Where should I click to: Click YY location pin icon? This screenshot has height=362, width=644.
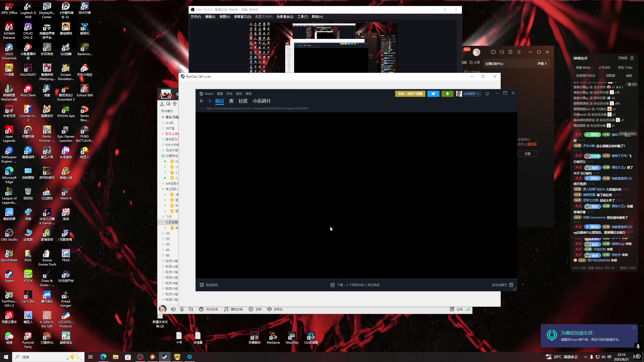(175, 104)
